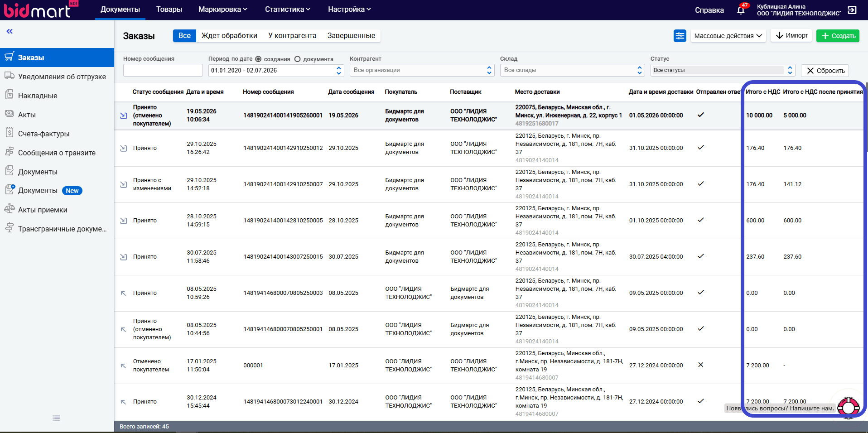Open the blue filter settings icon
This screenshot has height=433, width=868.
point(680,36)
